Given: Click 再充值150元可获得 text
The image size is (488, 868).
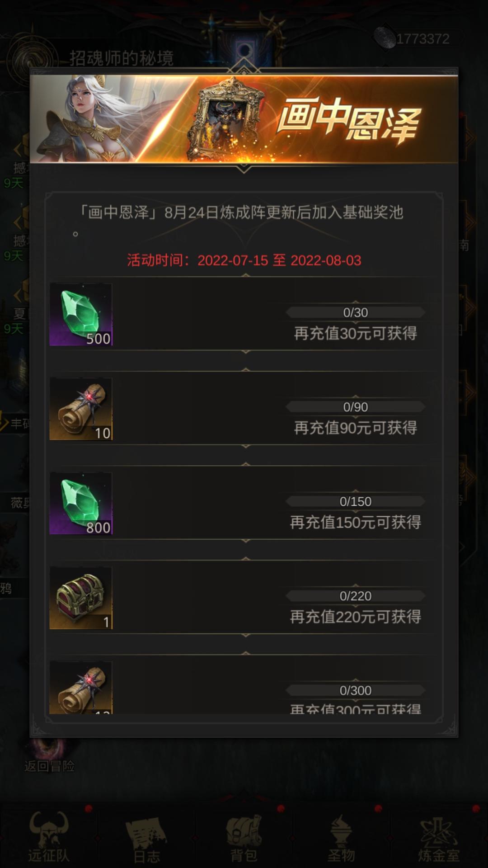Looking at the screenshot, I should 356,523.
